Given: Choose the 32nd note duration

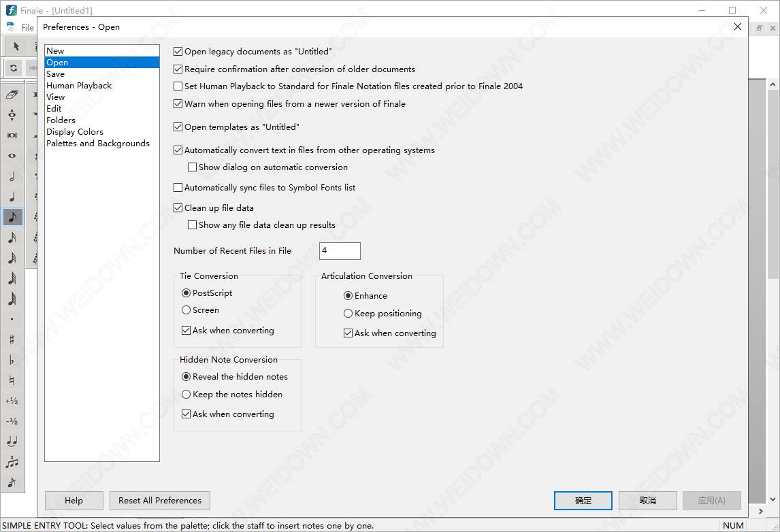Looking at the screenshot, I should [12, 258].
